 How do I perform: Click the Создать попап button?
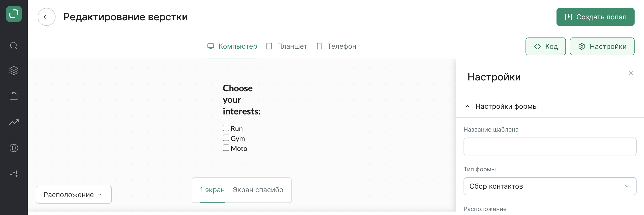click(595, 17)
